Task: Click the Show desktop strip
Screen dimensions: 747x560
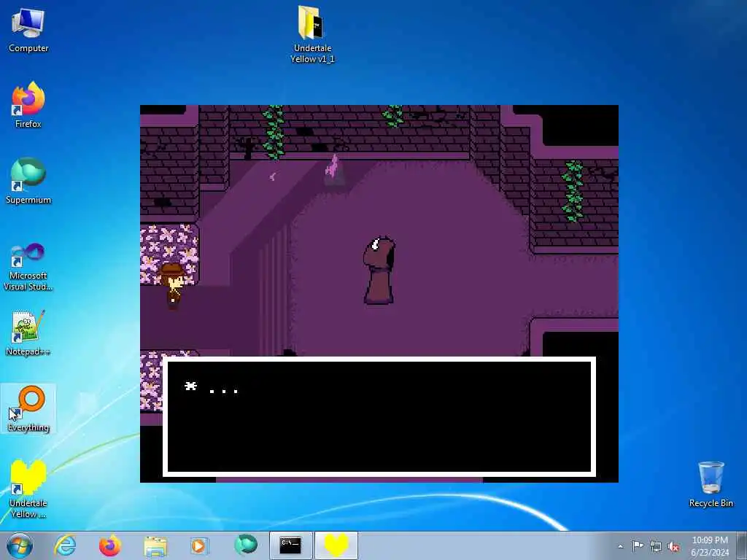Action: [741, 546]
